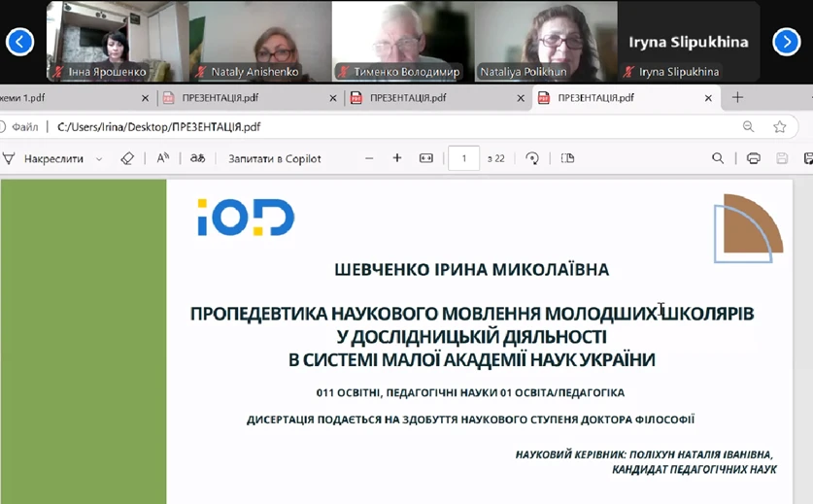Screen dimensions: 813x504
Task: Zoom in with the plus button
Action: click(x=397, y=158)
